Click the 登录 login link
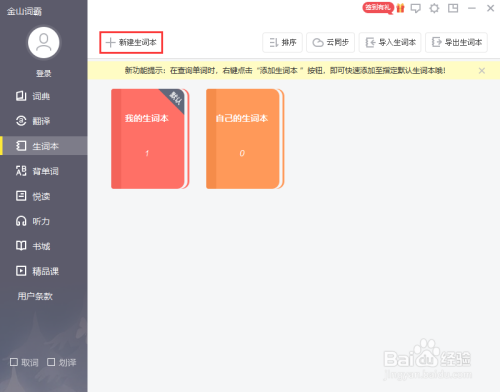The image size is (500, 392). click(x=44, y=73)
